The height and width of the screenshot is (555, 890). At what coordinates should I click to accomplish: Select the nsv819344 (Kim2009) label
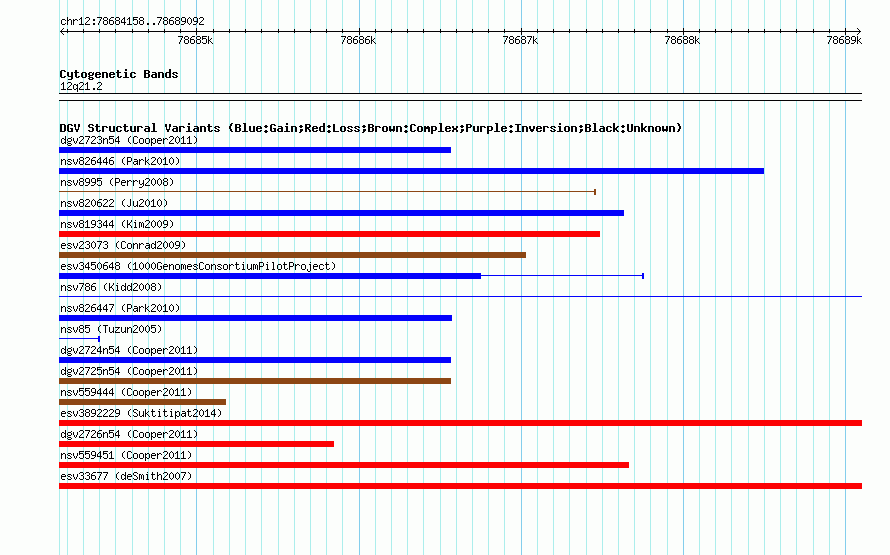tap(117, 224)
